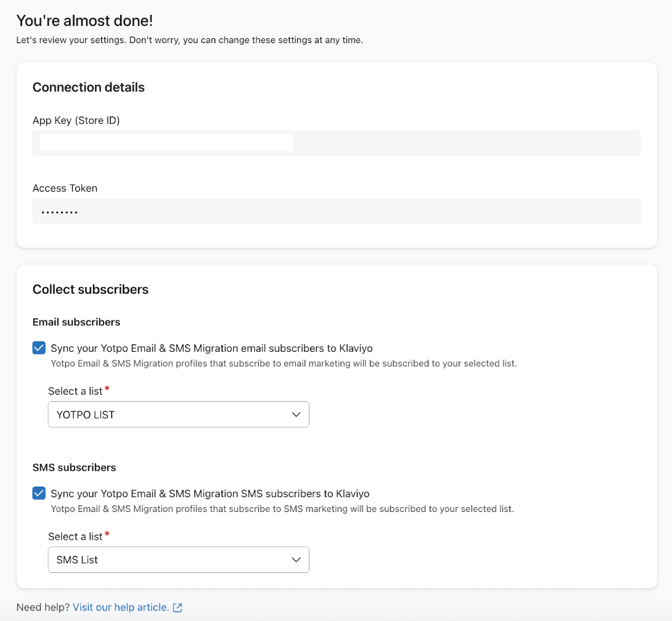Click the App Key (Store ID) label
Viewport: 672px width, 621px height.
[x=76, y=121]
